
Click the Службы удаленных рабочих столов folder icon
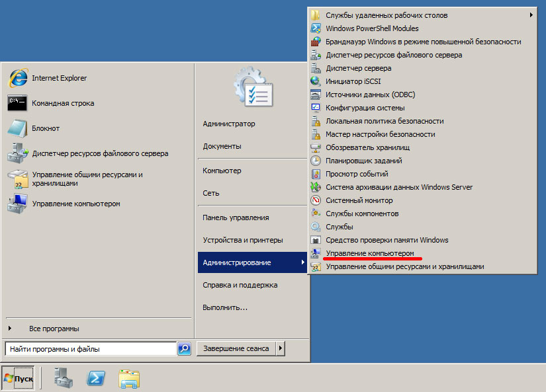(316, 15)
